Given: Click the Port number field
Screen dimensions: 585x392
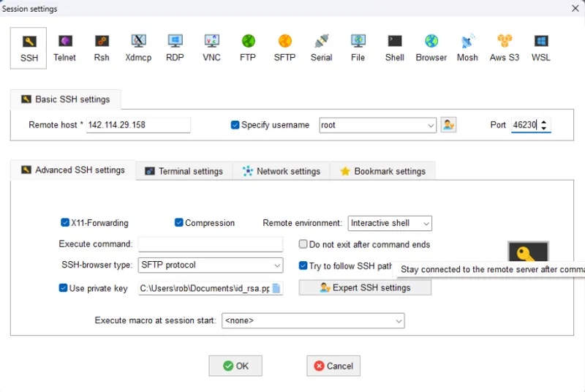Looking at the screenshot, I should point(525,125).
